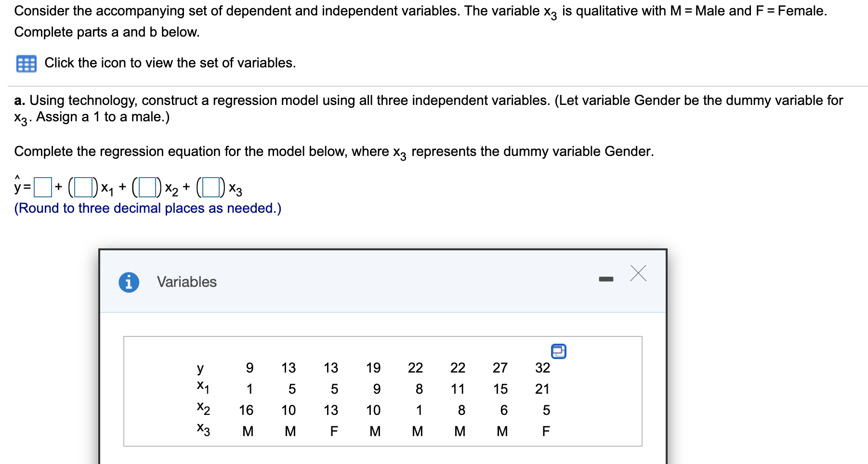Click the info circle beside the Variables title
868x464 pixels.
[128, 283]
